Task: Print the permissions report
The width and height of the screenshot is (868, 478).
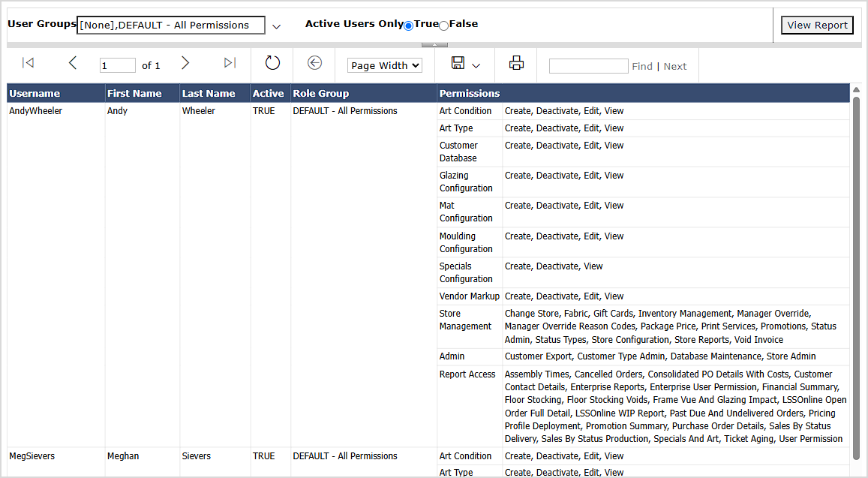Action: [x=516, y=63]
